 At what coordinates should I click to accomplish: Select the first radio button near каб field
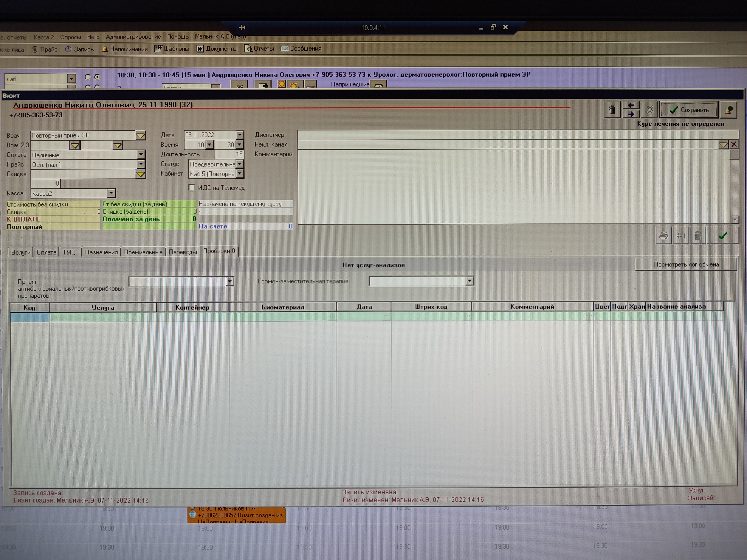point(87,77)
